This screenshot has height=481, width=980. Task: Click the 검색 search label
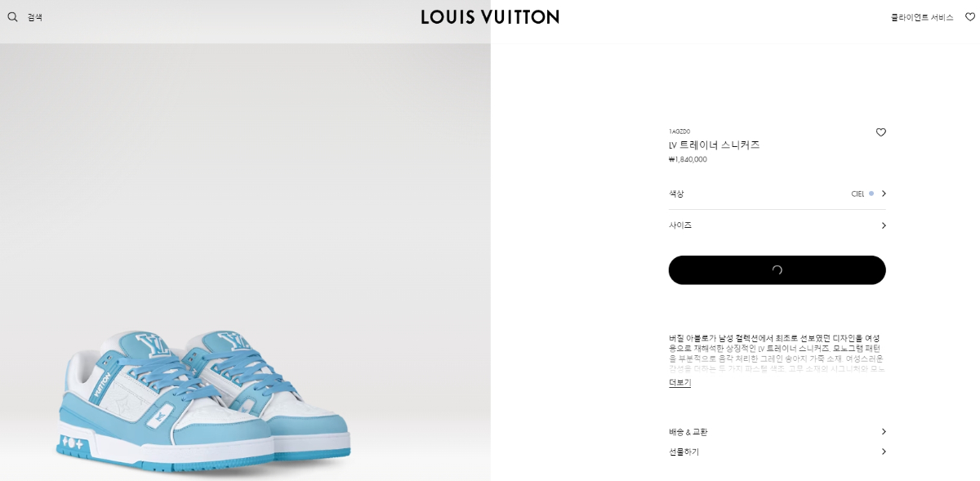point(35,17)
